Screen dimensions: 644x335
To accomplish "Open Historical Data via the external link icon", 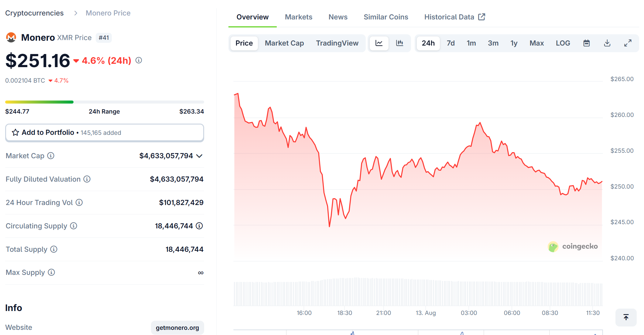I will (x=482, y=17).
